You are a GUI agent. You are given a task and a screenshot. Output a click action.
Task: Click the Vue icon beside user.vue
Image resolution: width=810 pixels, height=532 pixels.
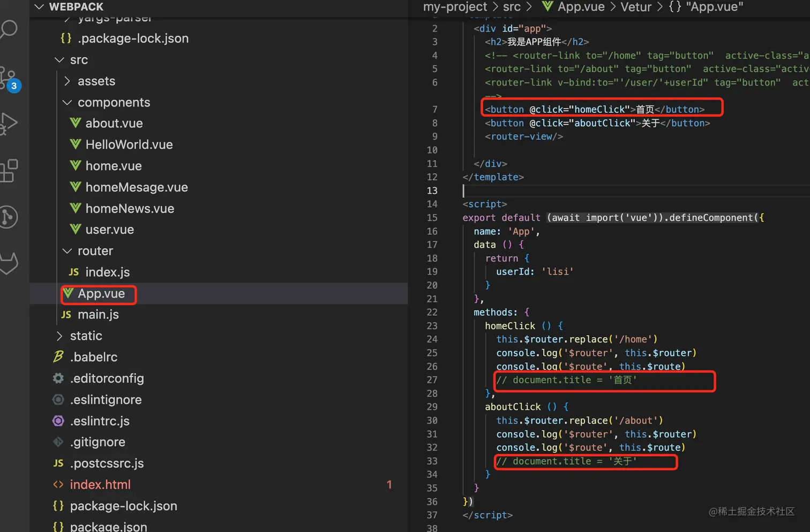pyautogui.click(x=76, y=229)
